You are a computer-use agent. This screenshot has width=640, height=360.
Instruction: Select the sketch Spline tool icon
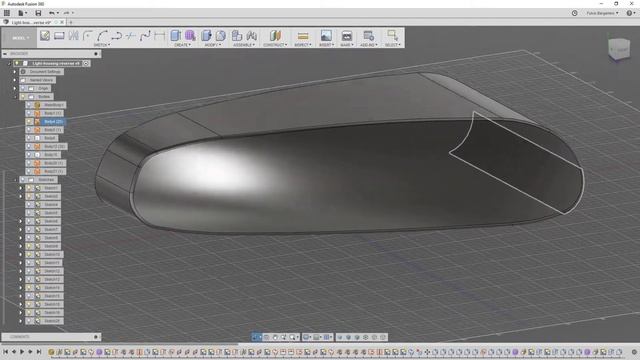pos(145,36)
